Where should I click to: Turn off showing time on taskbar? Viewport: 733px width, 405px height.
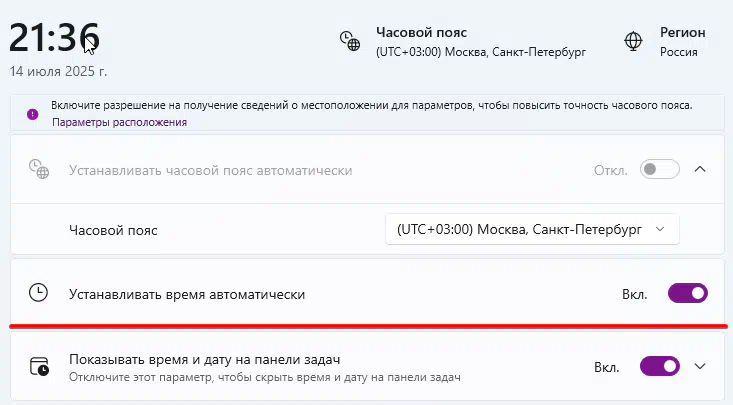click(660, 366)
